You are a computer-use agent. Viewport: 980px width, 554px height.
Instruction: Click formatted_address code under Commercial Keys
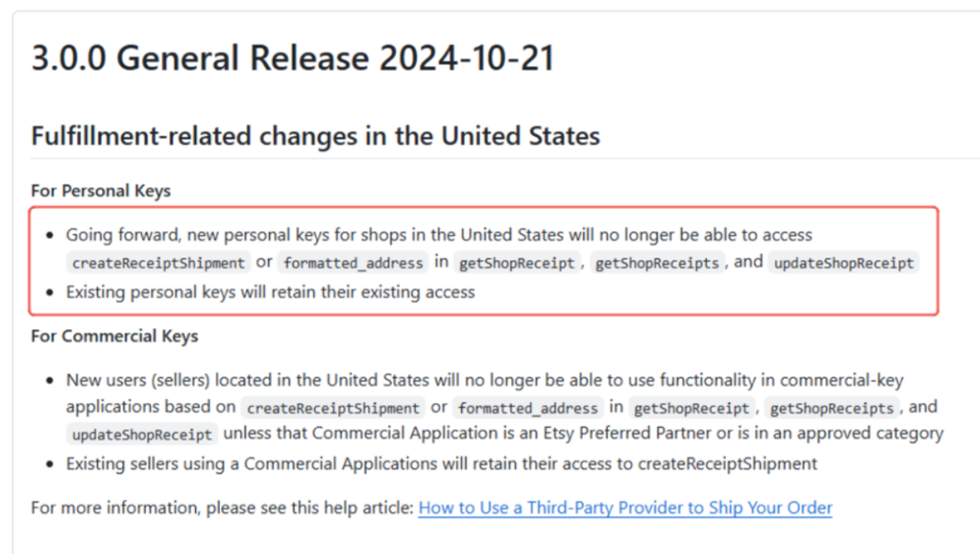click(528, 408)
